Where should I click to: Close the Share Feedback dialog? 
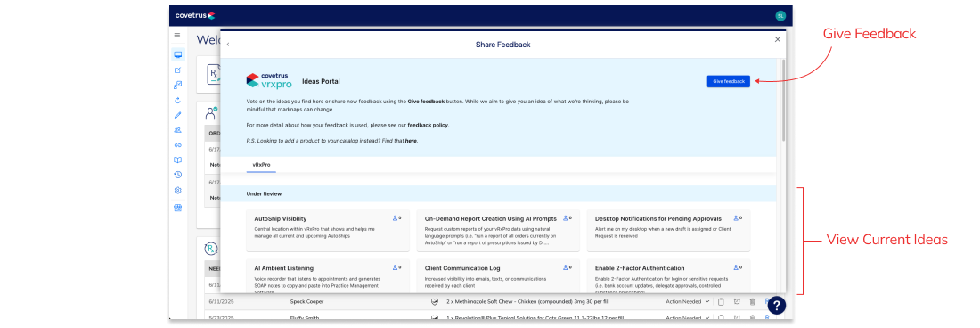(778, 39)
